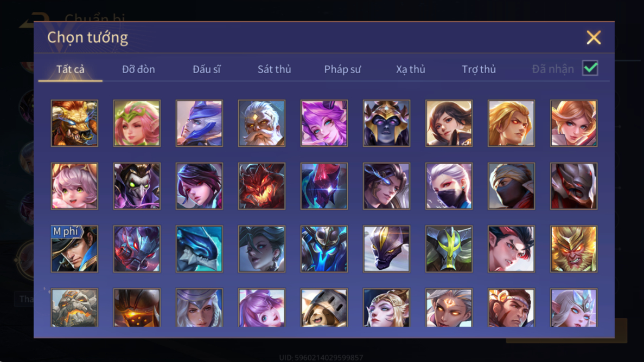The width and height of the screenshot is (644, 362).
Task: Switch to the Pháp sư tab
Action: click(342, 69)
